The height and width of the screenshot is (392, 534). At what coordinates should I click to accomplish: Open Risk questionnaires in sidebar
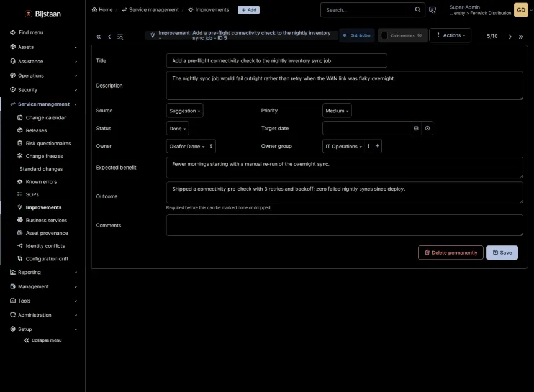pos(45,144)
